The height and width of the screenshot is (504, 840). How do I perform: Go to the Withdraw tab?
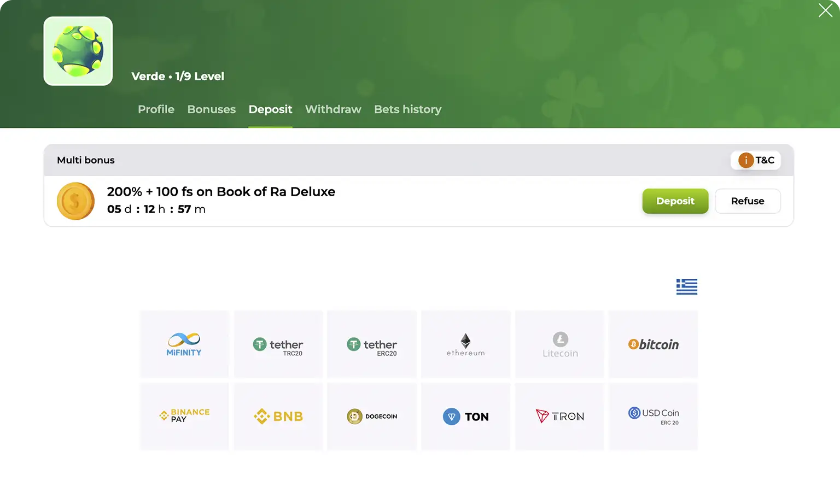click(x=333, y=109)
